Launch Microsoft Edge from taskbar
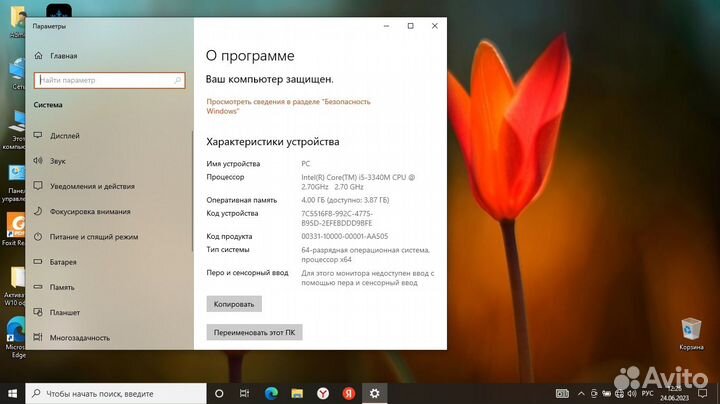This screenshot has width=720, height=404. (x=271, y=393)
